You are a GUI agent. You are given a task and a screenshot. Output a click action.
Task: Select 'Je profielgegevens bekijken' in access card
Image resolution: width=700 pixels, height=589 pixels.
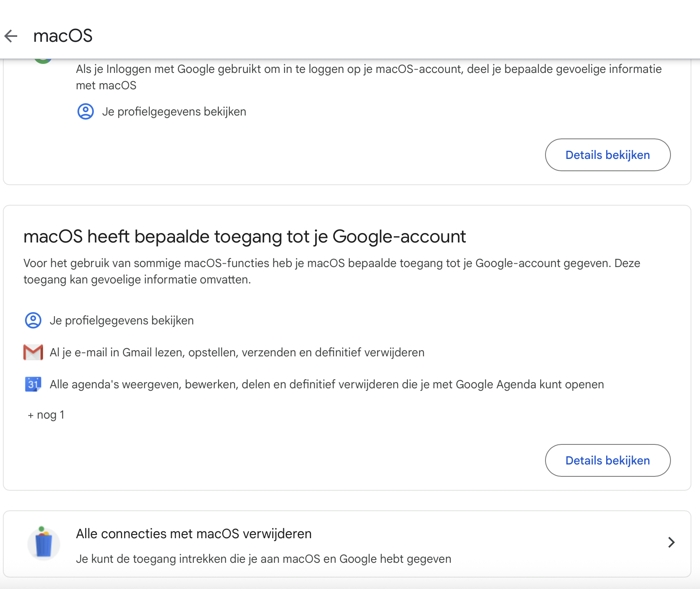point(122,320)
